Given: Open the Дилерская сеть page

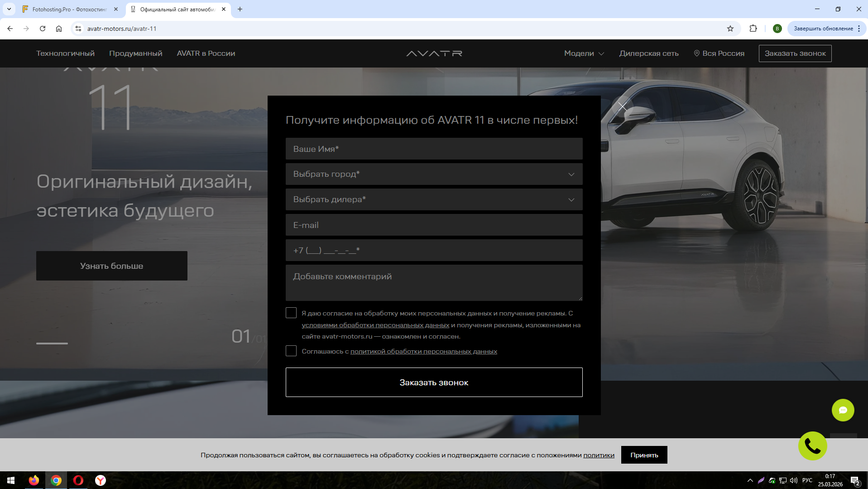Looking at the screenshot, I should [x=649, y=53].
